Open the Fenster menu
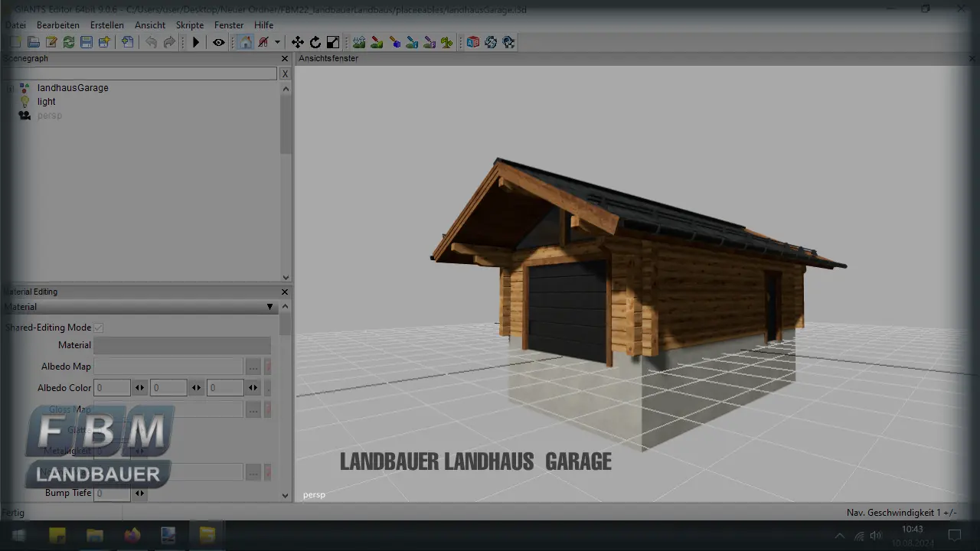The image size is (980, 551). 229,25
